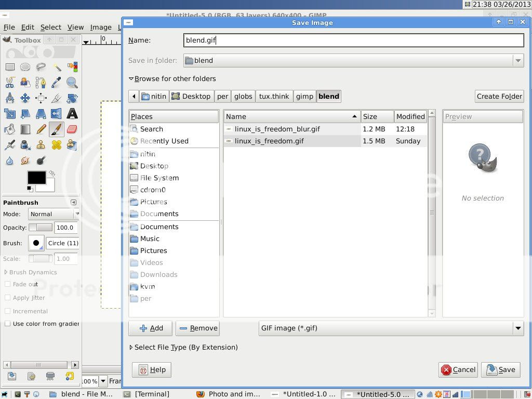
Task: Collapse Browse for other folders
Action: click(x=131, y=79)
